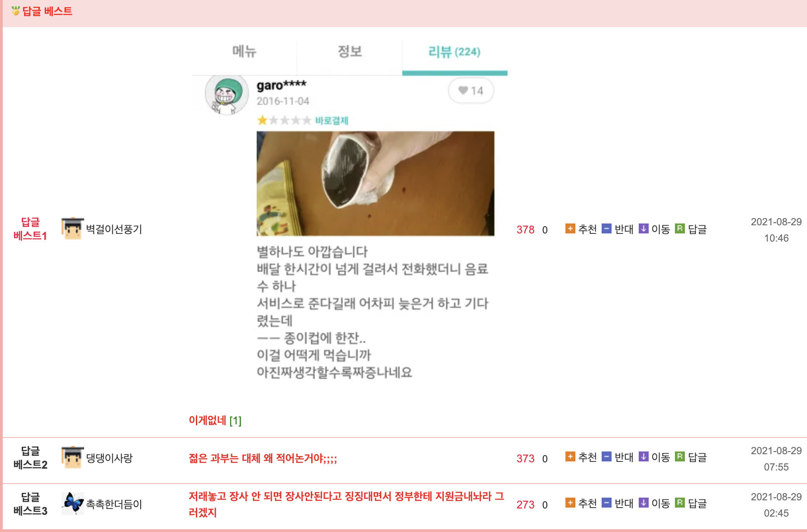Open the butterfly avatar of 촉촉한더듬이
Screen dimensions: 807x532
coord(72,503)
